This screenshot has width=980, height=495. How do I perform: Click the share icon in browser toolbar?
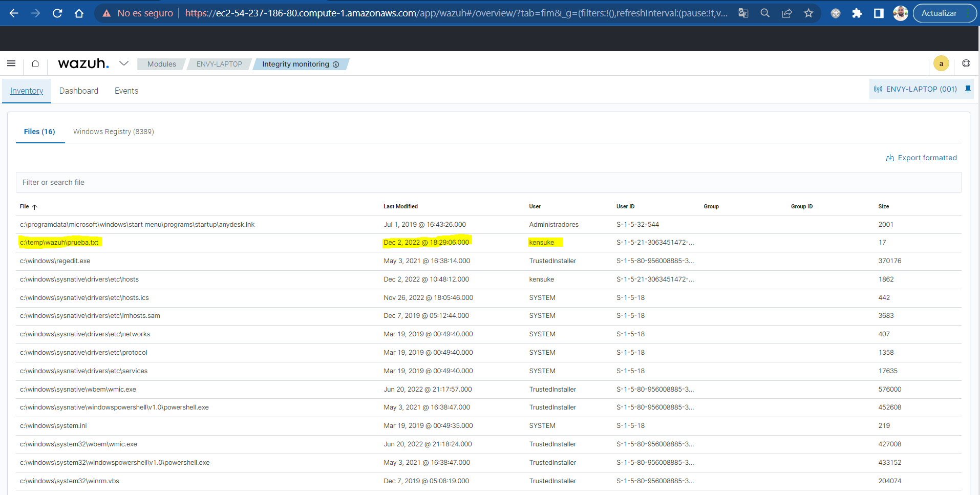[786, 13]
